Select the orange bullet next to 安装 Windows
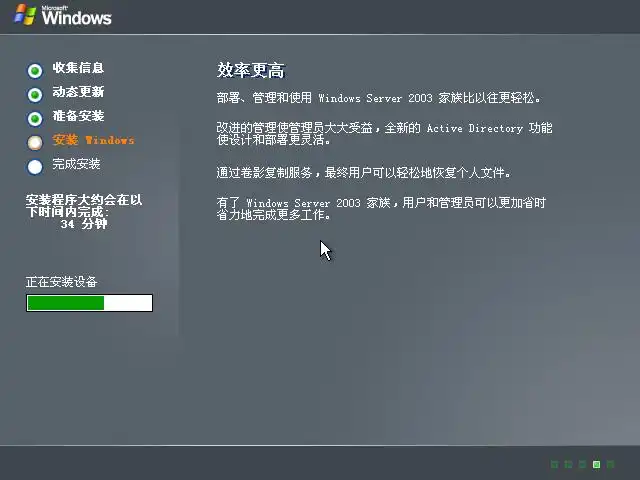This screenshot has width=640, height=480. point(35,142)
